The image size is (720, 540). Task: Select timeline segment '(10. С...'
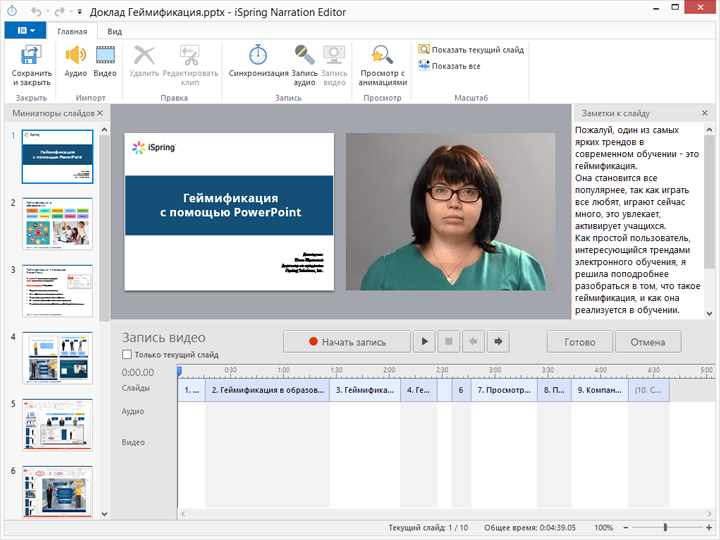(649, 390)
